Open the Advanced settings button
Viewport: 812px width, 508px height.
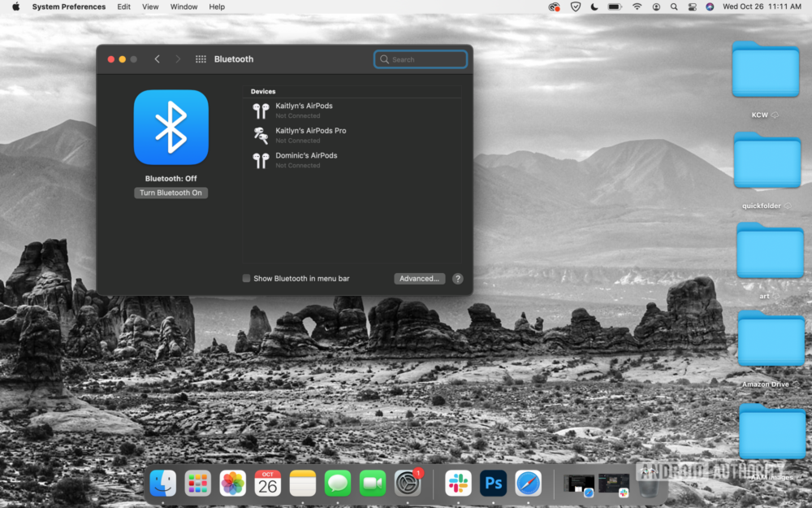[419, 278]
